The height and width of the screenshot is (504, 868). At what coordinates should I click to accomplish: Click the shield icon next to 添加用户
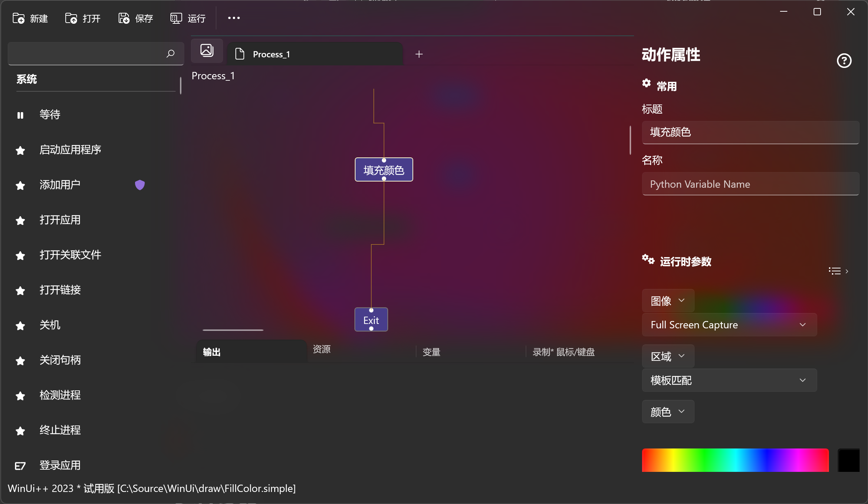click(140, 185)
